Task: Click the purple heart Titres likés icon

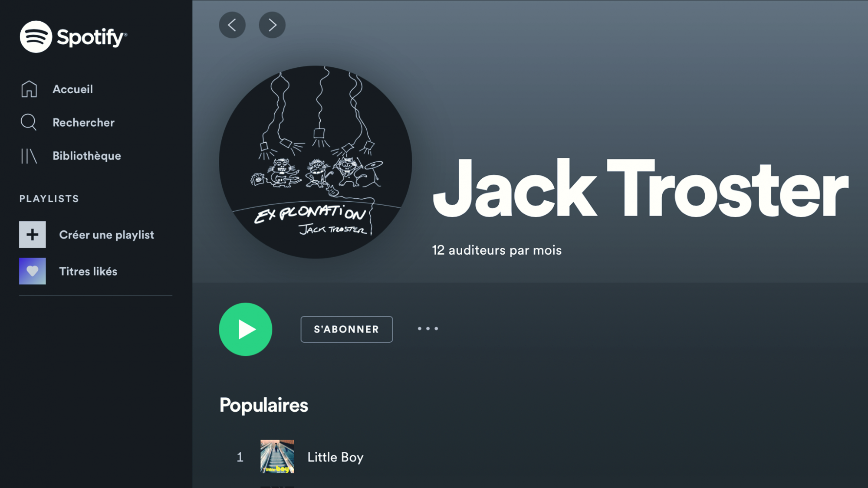Action: 33,271
